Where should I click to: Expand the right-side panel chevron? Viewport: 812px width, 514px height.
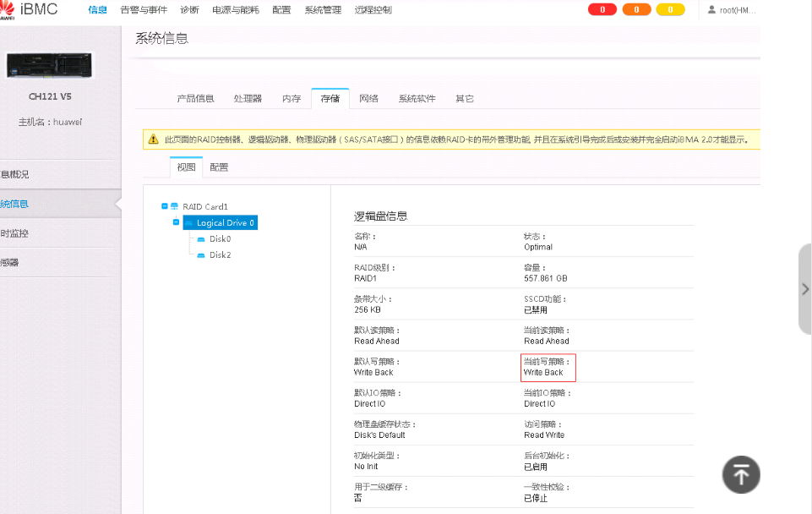point(804,288)
